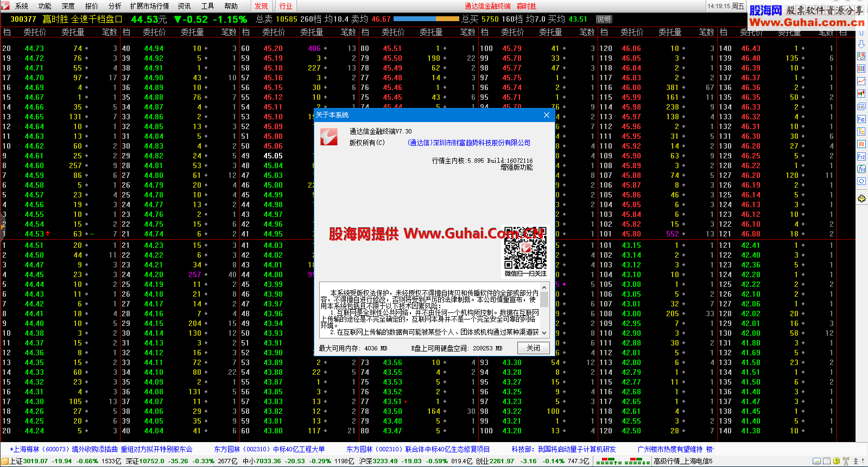Image resolution: width=868 pixels, height=467 pixels.
Task: Click the Fin sidebar icon
Action: click(x=861, y=119)
